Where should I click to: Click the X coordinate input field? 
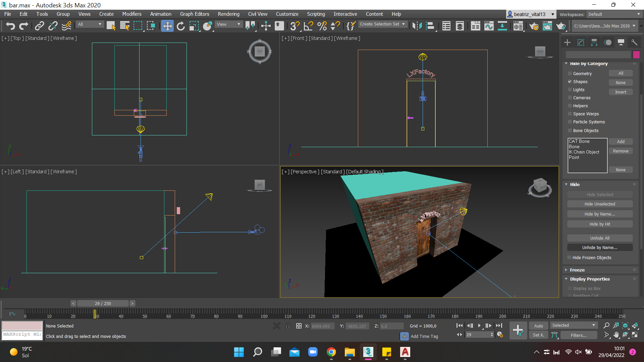click(x=322, y=326)
